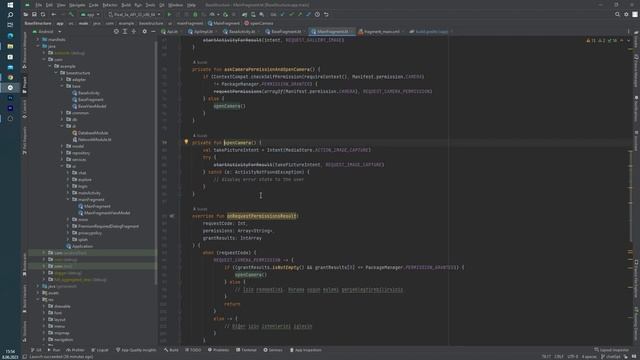
Task: Select DatabaseModule file in project tree
Action: coord(93,133)
